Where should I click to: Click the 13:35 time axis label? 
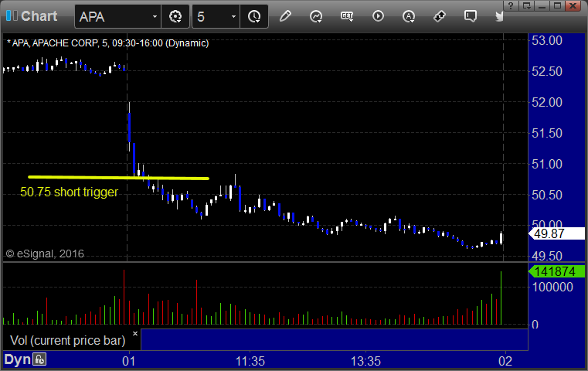tap(365, 361)
